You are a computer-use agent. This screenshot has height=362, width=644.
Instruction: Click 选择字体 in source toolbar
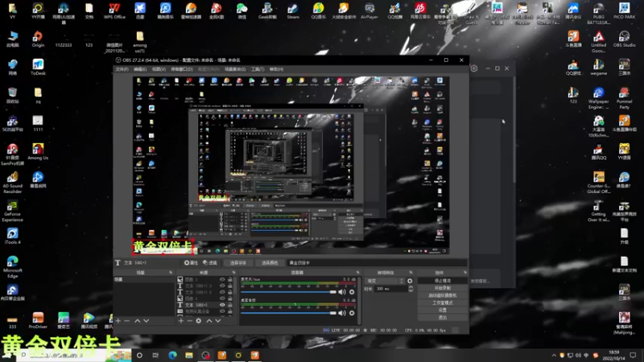click(237, 263)
